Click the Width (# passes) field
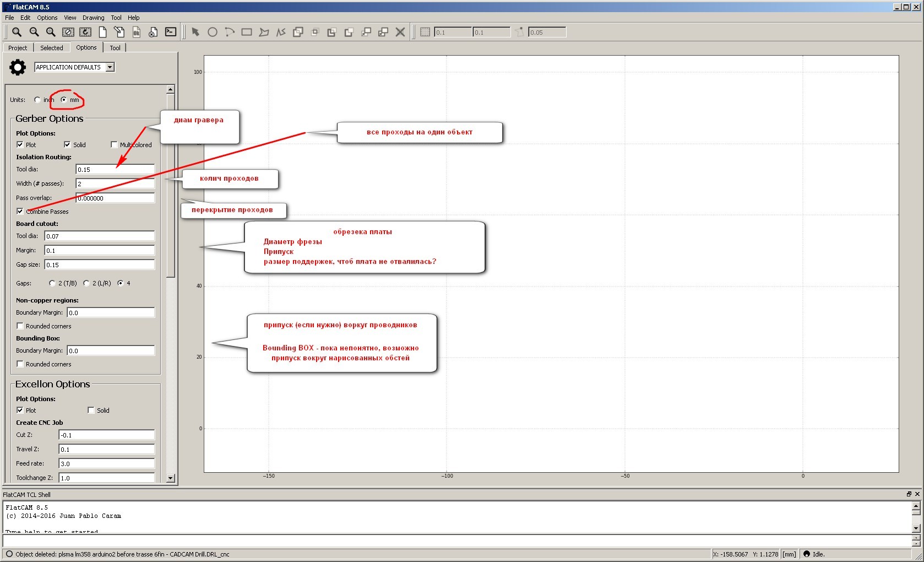 point(115,183)
